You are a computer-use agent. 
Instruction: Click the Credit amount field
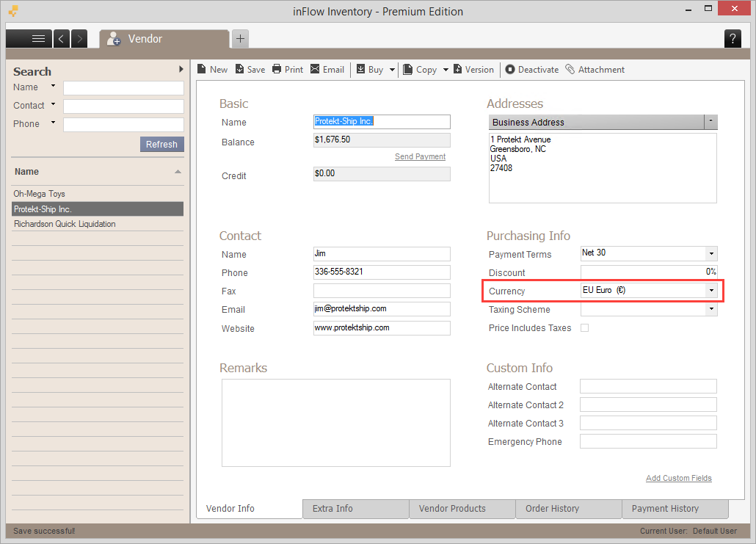click(382, 173)
